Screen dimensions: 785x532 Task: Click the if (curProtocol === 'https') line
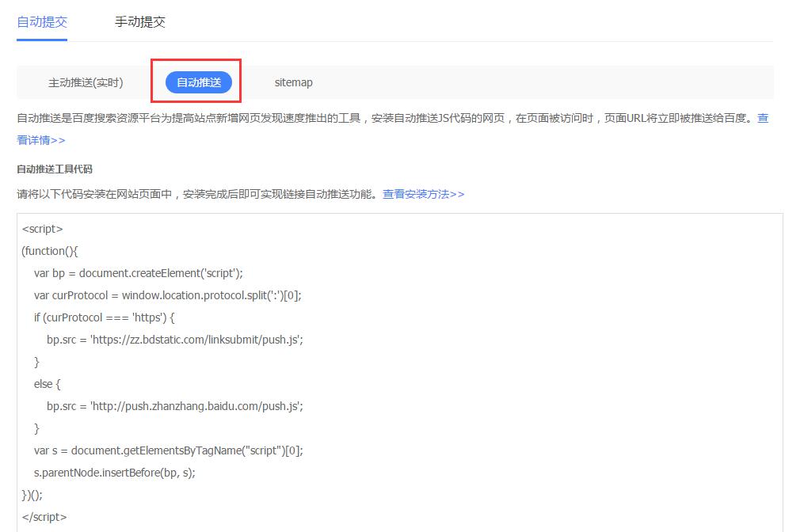(x=104, y=317)
